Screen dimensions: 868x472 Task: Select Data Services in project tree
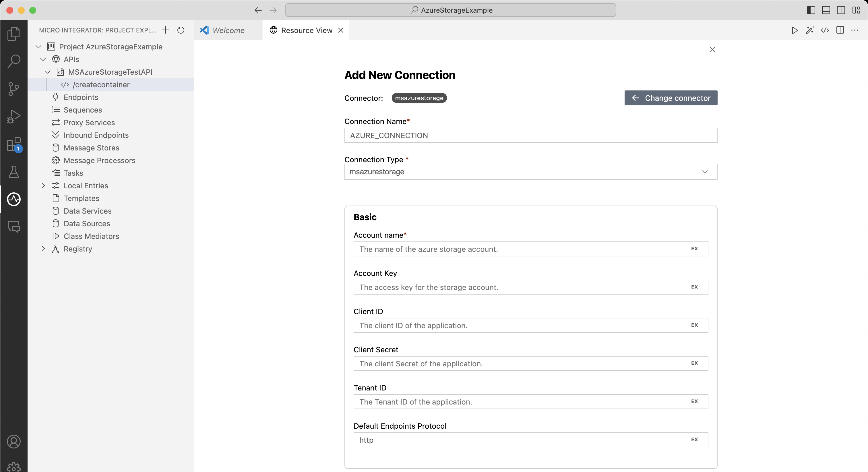tap(111, 211)
